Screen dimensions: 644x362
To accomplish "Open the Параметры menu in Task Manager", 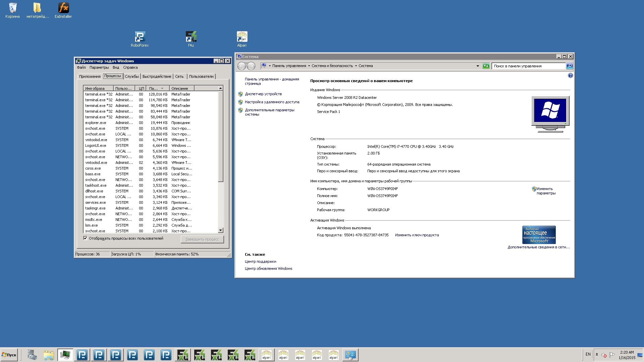I will click(x=99, y=67).
